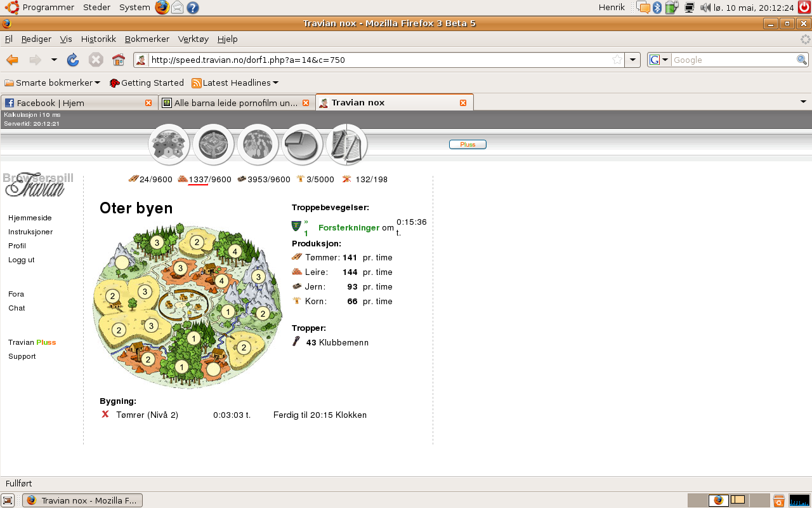The height and width of the screenshot is (508, 812).
Task: Open the trash icon in the bottom panel
Action: coord(779,500)
